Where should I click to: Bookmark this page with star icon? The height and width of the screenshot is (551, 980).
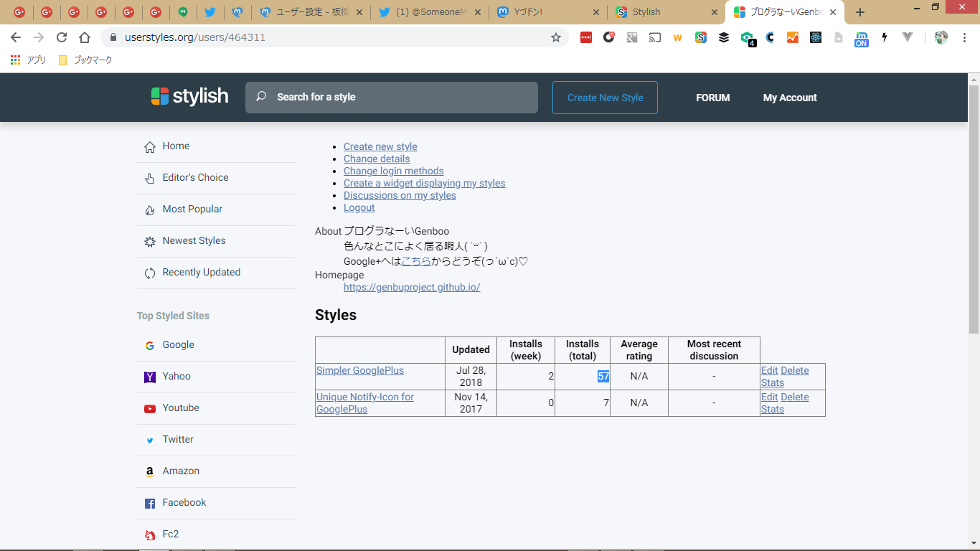click(556, 37)
